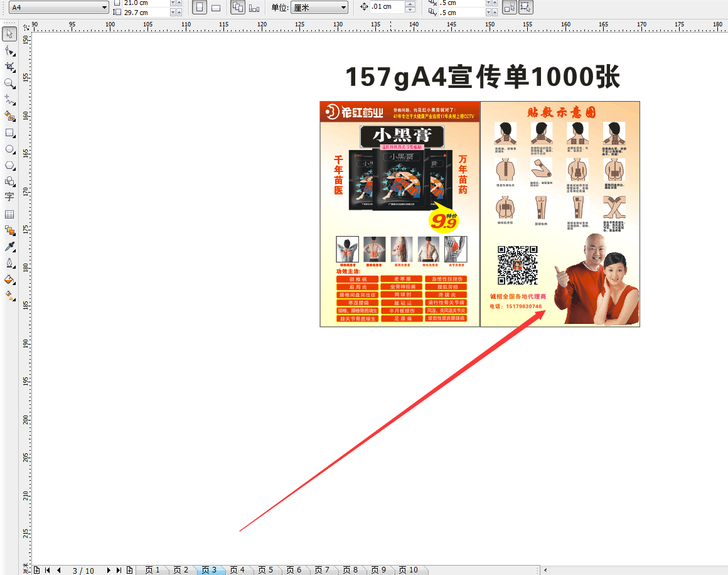Increase page width 21.0 cm spinner

(x=179, y=3)
